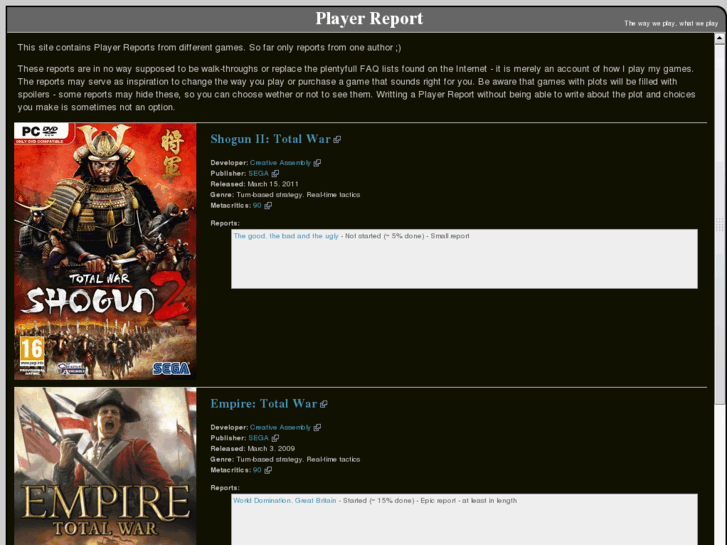Click the 'Released: March 15, 2011' text
The image size is (727, 545).
255,184
